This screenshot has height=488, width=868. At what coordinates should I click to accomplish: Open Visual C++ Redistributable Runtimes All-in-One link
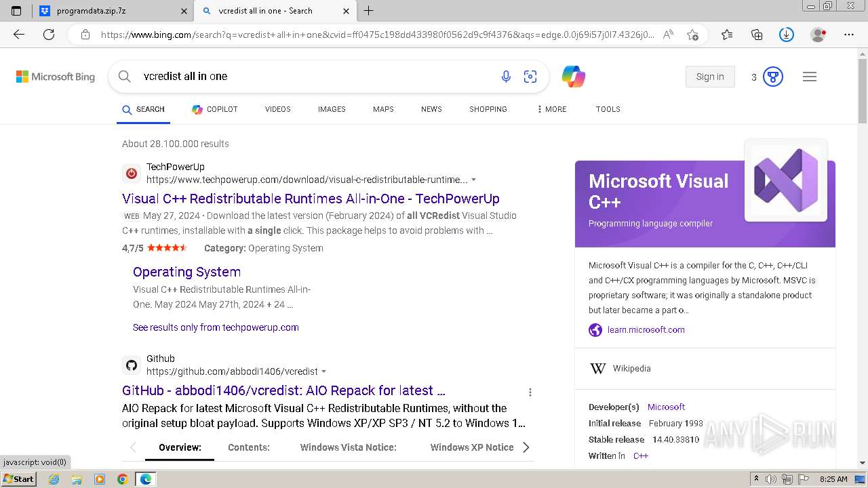coord(311,199)
